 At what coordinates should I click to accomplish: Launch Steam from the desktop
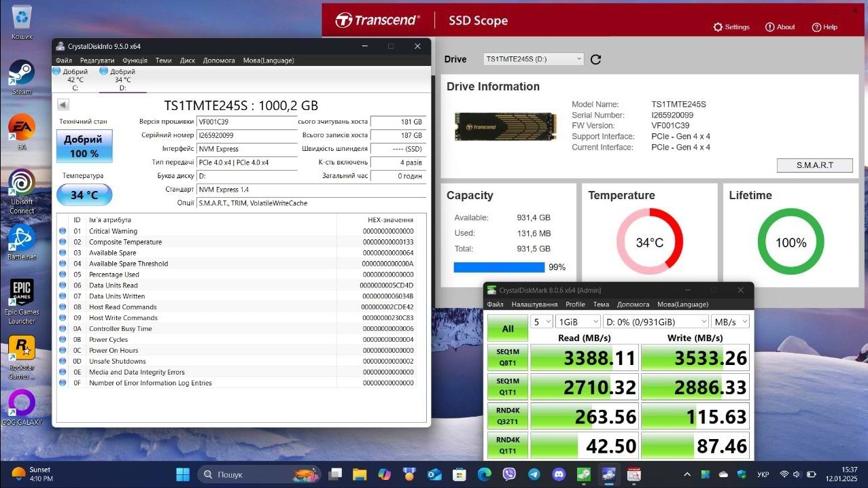coord(22,77)
